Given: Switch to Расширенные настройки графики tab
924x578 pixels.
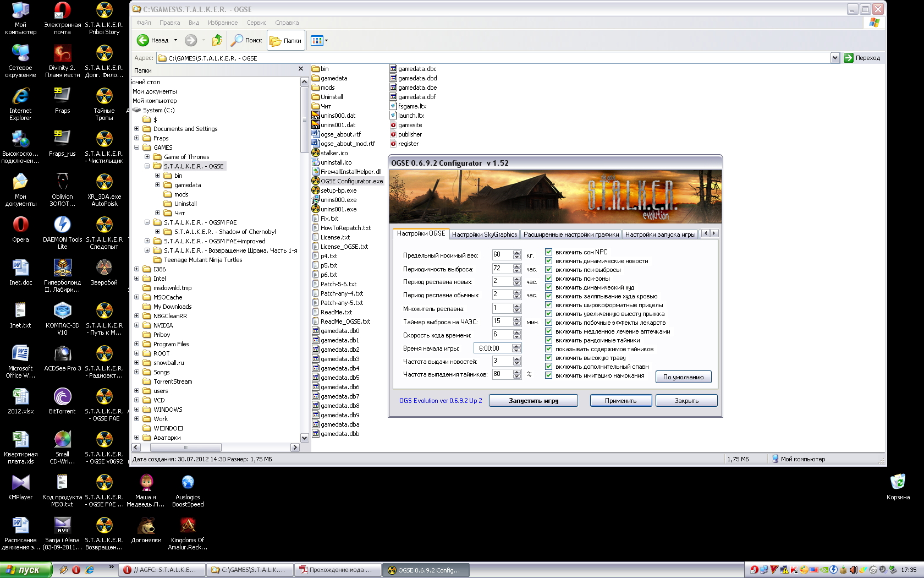Looking at the screenshot, I should (571, 235).
